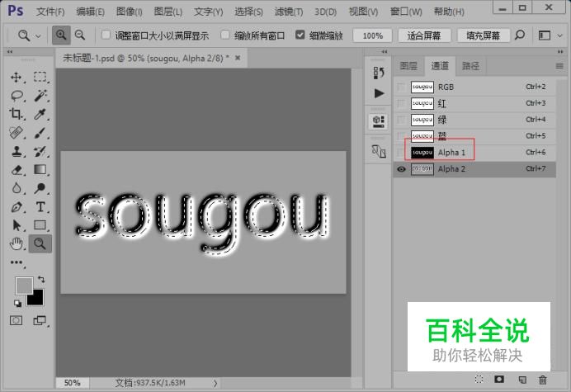Create a new channel icon
The width and height of the screenshot is (571, 392).
coord(522,380)
